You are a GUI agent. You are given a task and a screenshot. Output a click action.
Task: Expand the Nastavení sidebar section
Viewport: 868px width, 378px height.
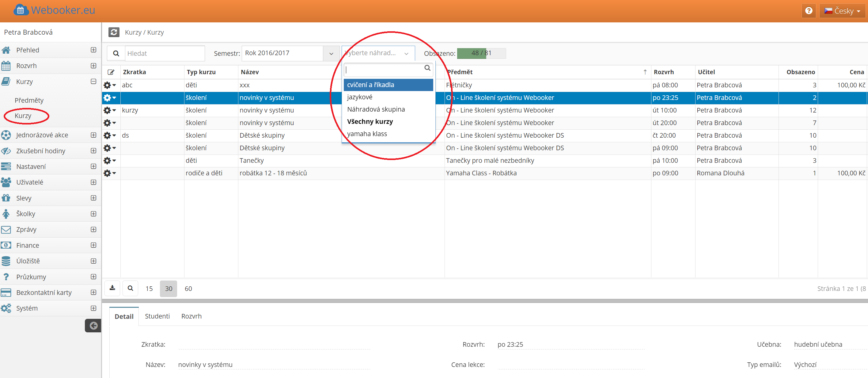pyautogui.click(x=94, y=166)
